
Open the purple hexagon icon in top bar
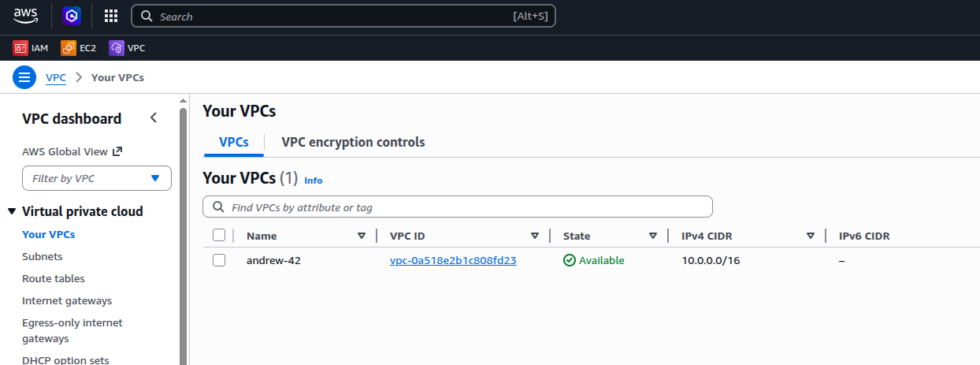point(72,16)
